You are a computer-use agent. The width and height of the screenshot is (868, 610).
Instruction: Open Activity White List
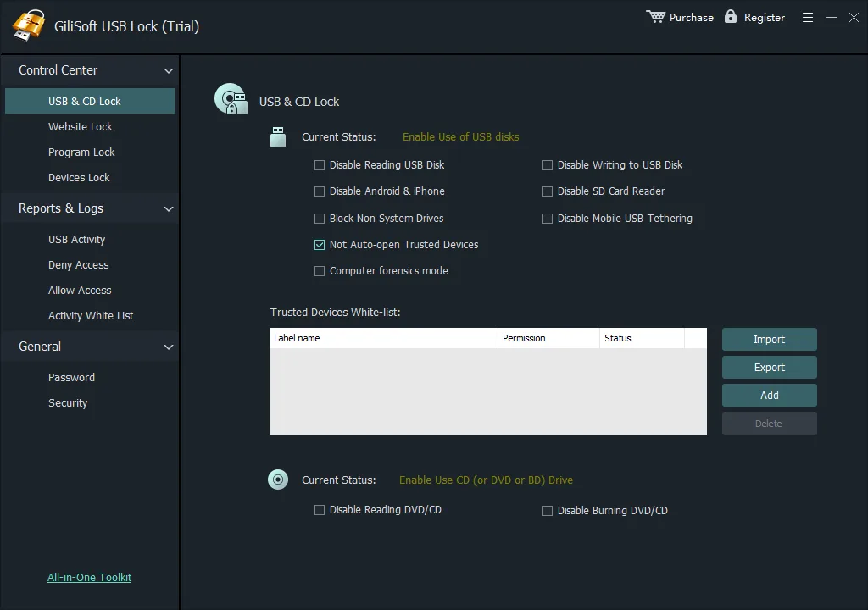click(x=91, y=315)
